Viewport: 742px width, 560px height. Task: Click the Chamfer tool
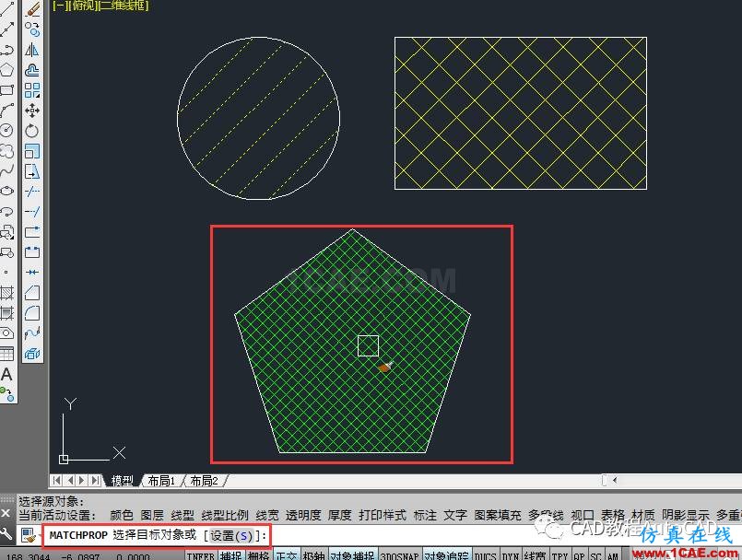click(32, 293)
